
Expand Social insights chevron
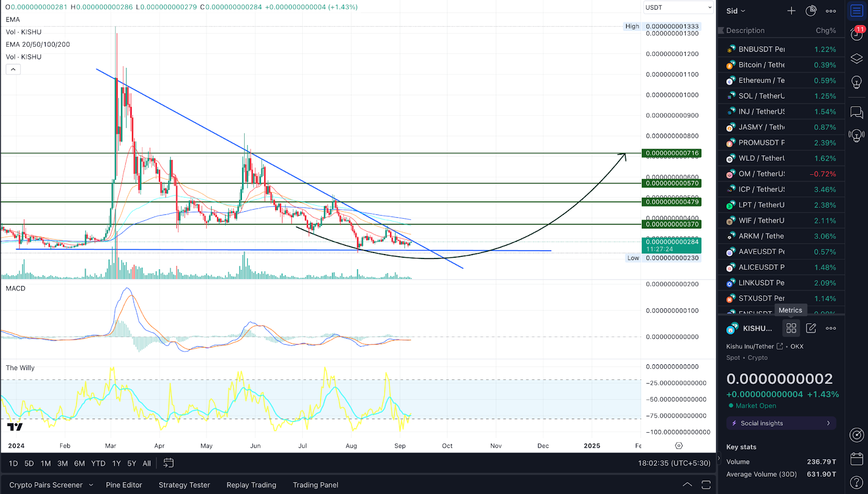(x=828, y=423)
